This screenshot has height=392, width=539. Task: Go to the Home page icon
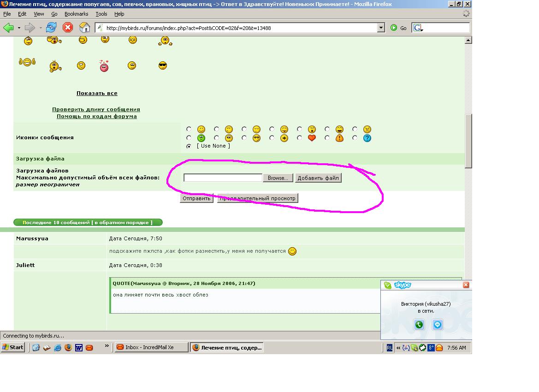[x=84, y=28]
